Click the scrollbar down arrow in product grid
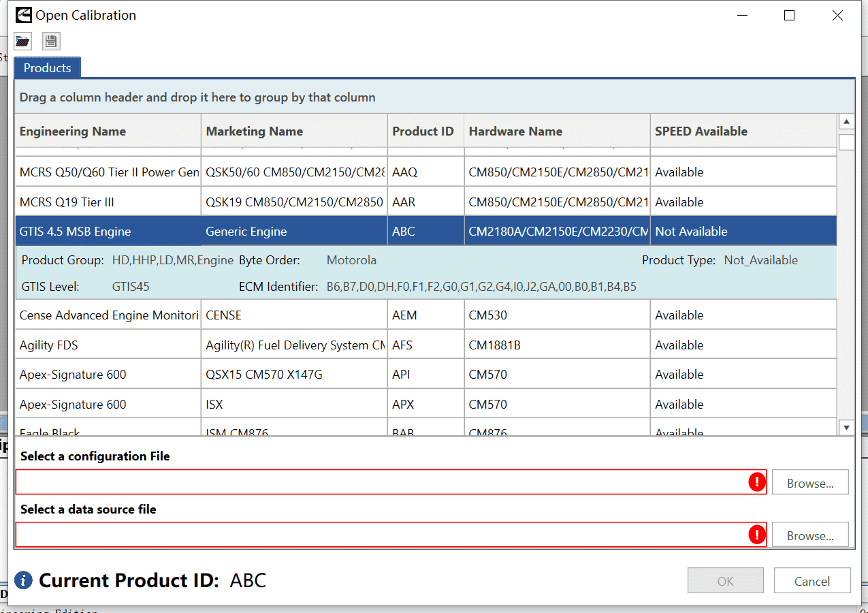Image resolution: width=868 pixels, height=613 pixels. click(846, 427)
